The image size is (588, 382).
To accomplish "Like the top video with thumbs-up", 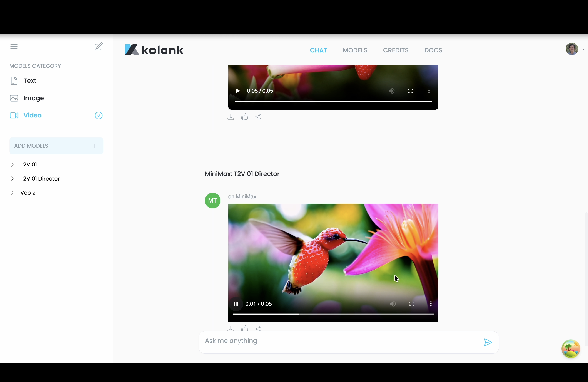I will pos(245,117).
